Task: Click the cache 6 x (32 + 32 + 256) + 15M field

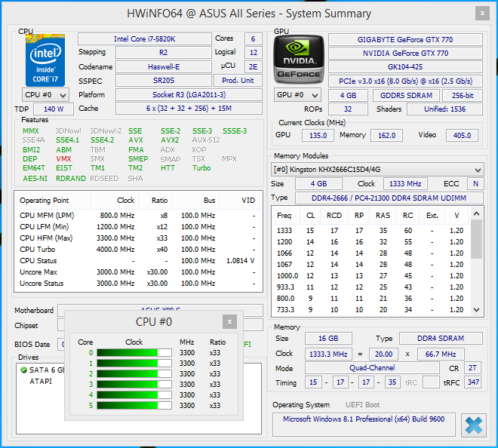Action: [189, 109]
